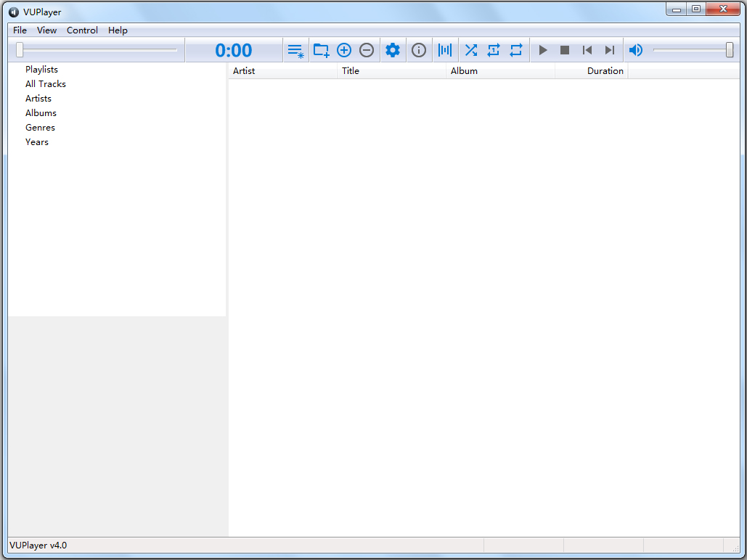The width and height of the screenshot is (747, 560).
Task: Maximize the VUPlayer window
Action: (x=696, y=9)
